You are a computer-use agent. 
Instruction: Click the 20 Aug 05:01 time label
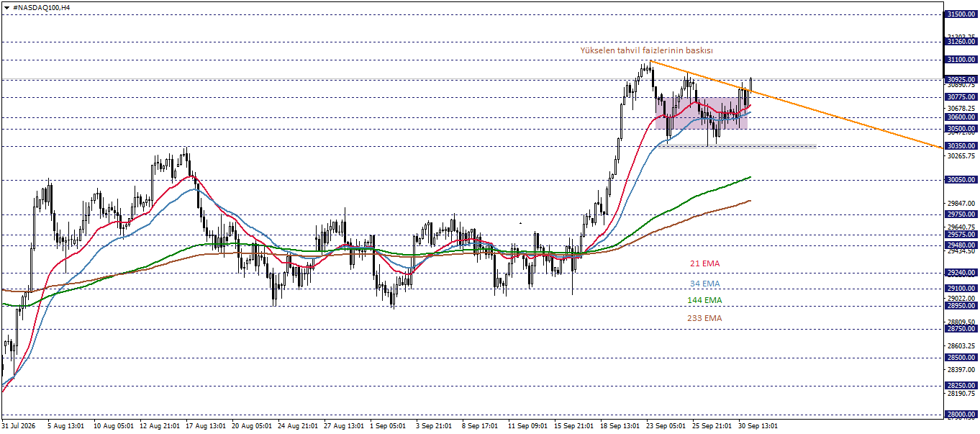(x=251, y=426)
